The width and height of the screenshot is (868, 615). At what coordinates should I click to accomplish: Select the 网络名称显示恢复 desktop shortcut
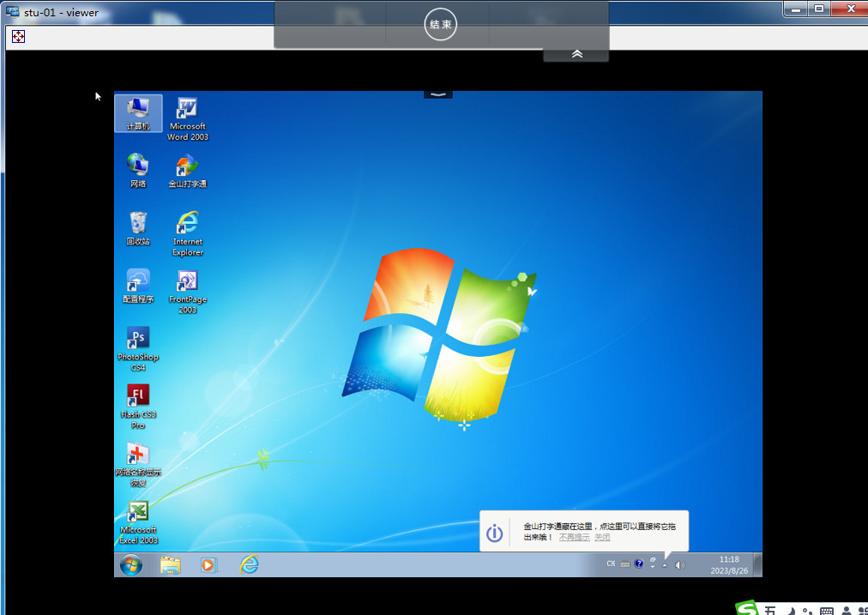(x=138, y=464)
